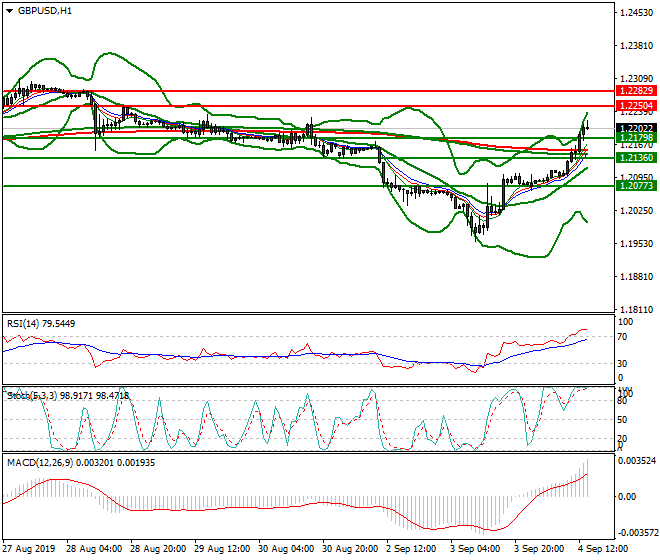
Task: Click the MACD scale value -0.003572
Action: pos(637,533)
